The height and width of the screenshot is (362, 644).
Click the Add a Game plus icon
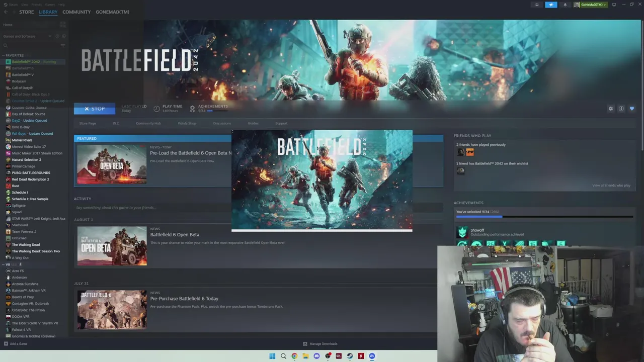(6, 344)
